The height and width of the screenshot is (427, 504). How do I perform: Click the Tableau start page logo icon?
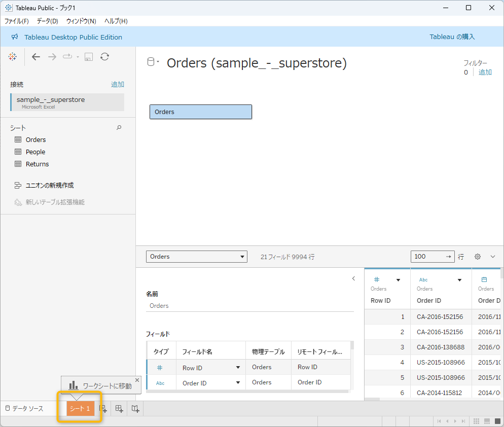click(x=13, y=57)
